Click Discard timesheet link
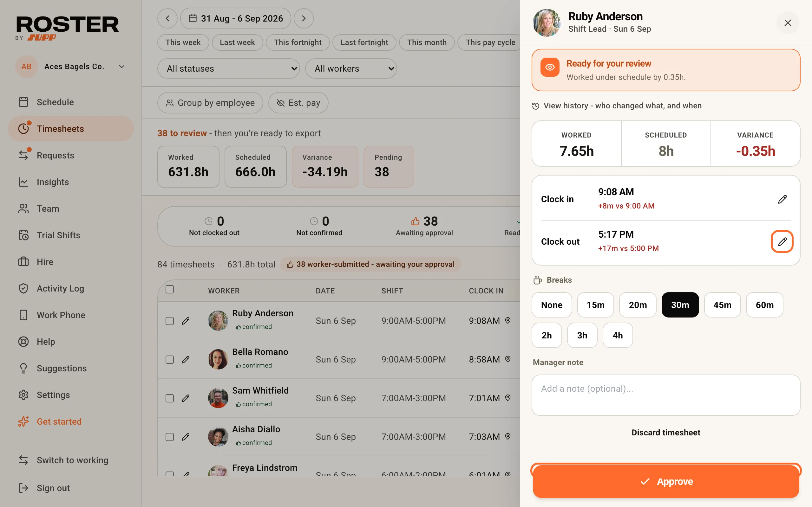Image resolution: width=812 pixels, height=507 pixels. [x=666, y=433]
